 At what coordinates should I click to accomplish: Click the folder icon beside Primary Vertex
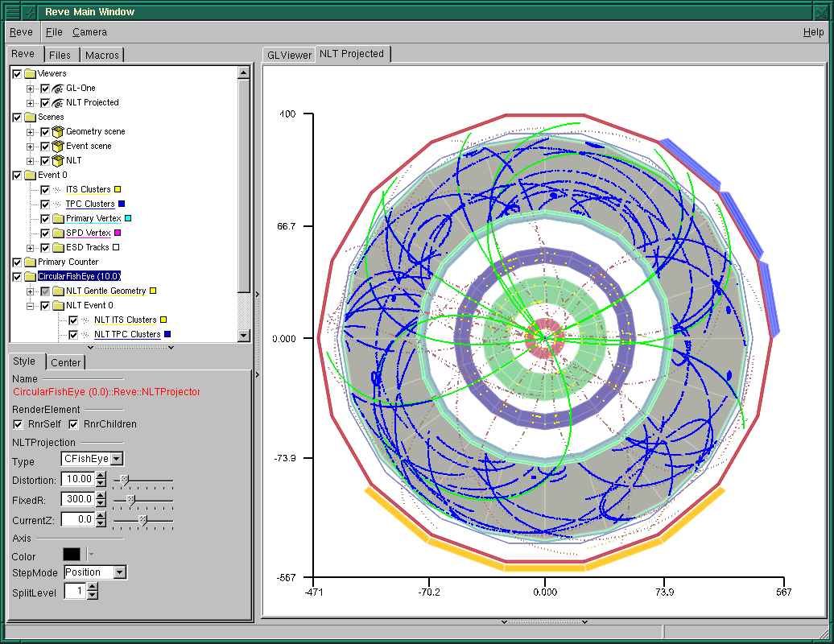click(x=60, y=218)
